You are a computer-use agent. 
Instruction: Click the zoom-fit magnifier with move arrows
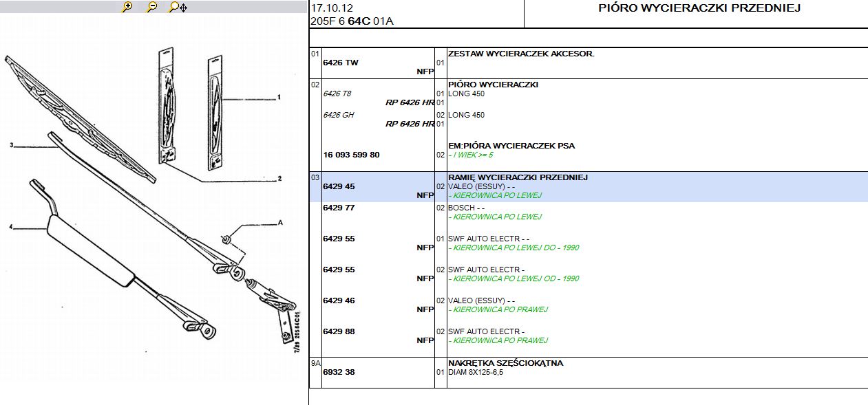(x=178, y=7)
